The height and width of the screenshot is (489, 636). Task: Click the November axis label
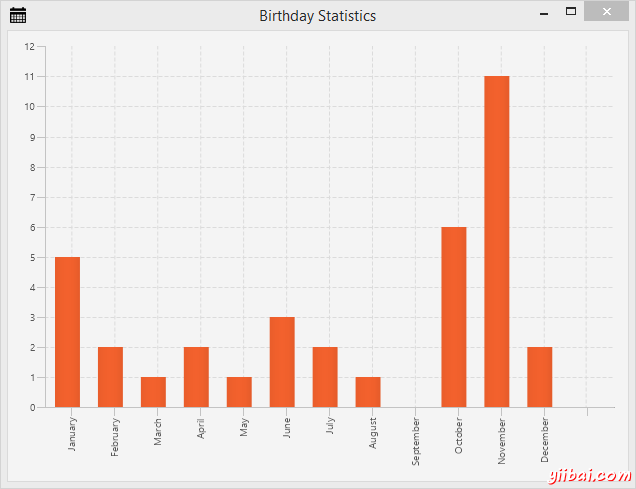(x=502, y=439)
